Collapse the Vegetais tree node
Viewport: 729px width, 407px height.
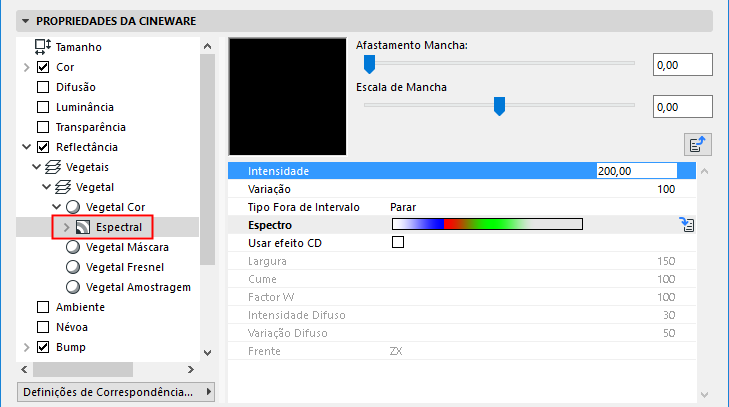click(x=37, y=167)
